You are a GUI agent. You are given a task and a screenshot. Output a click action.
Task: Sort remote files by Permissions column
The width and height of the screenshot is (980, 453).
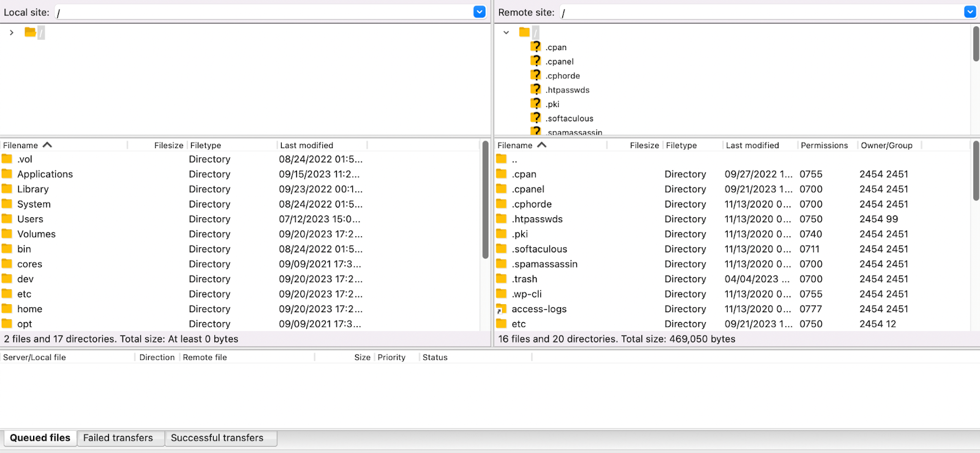click(x=824, y=145)
